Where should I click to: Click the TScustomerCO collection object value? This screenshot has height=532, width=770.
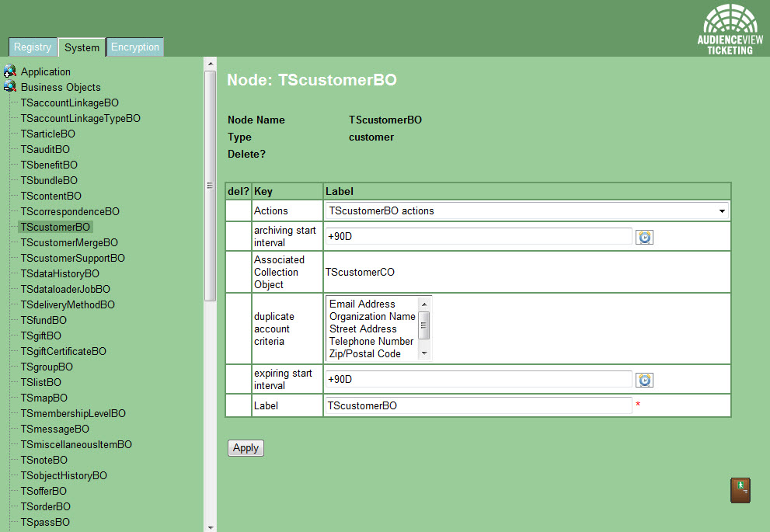(360, 272)
